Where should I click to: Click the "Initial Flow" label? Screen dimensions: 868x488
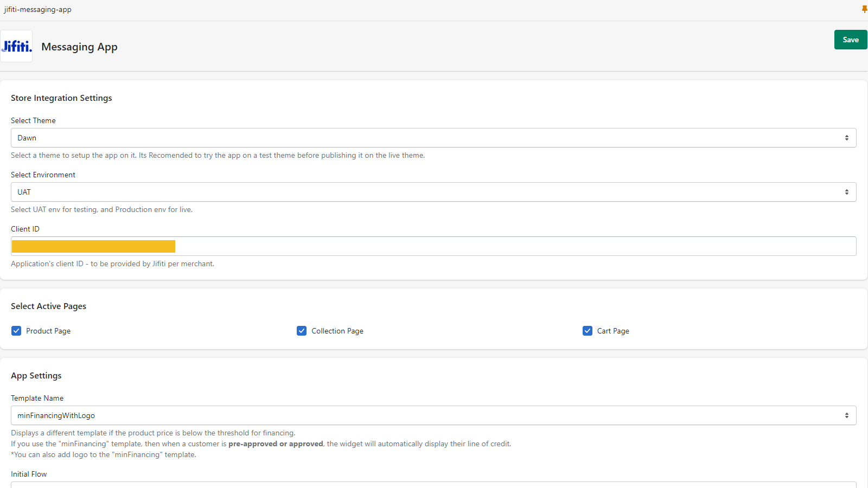[29, 474]
